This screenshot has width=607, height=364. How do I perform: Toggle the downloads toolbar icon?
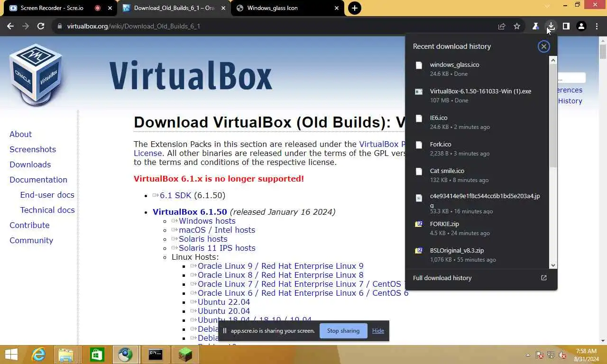click(x=551, y=26)
